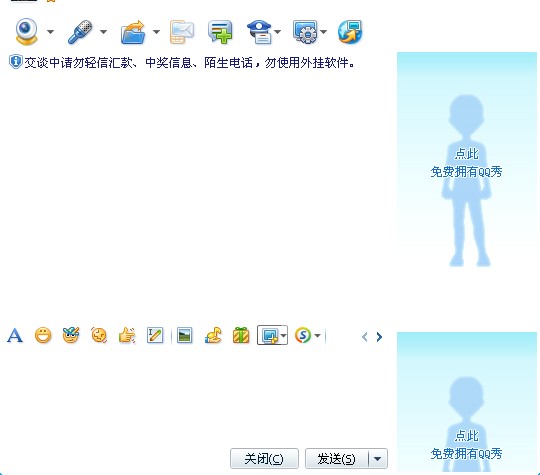
Task: Expand dropdown next to police cap icon
Action: pos(278,32)
